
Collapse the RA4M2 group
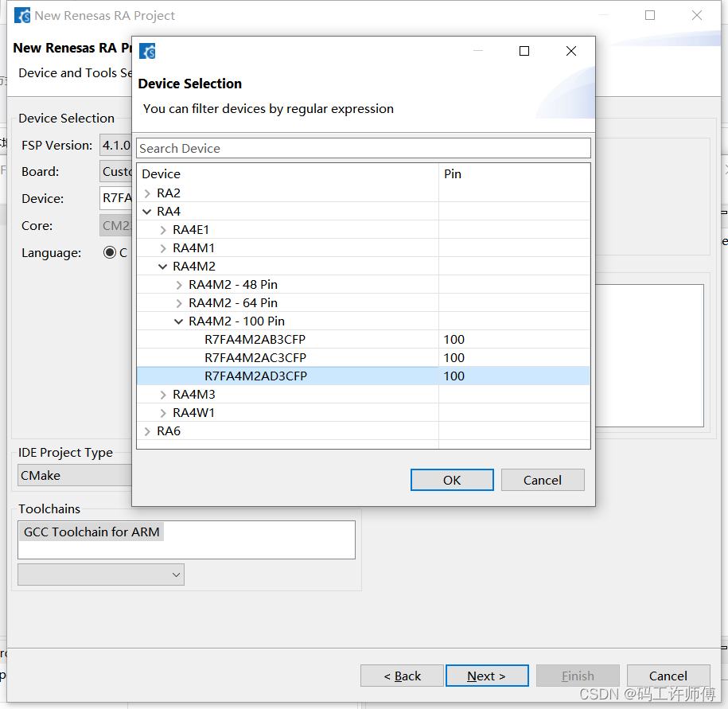(x=163, y=267)
